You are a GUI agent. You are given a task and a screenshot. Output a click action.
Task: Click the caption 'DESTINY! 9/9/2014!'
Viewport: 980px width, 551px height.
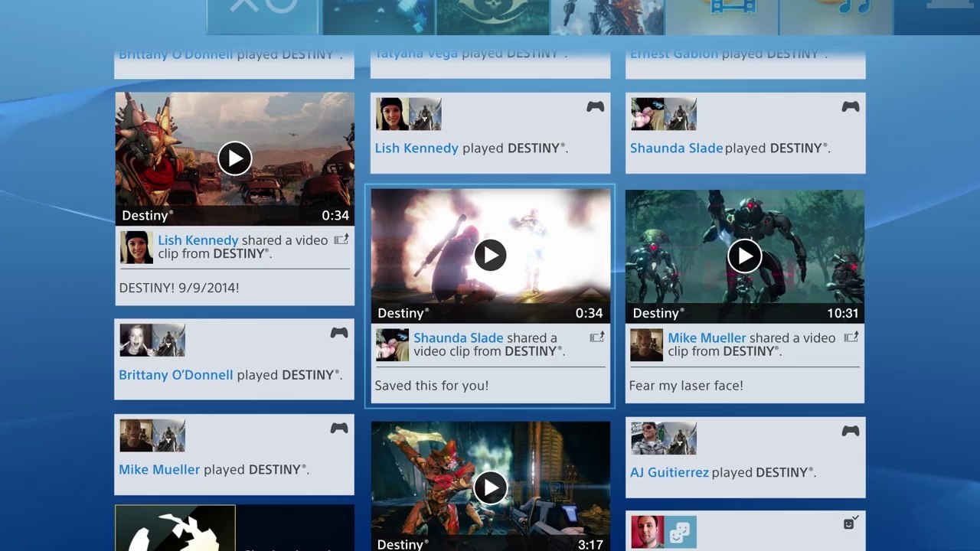179,288
